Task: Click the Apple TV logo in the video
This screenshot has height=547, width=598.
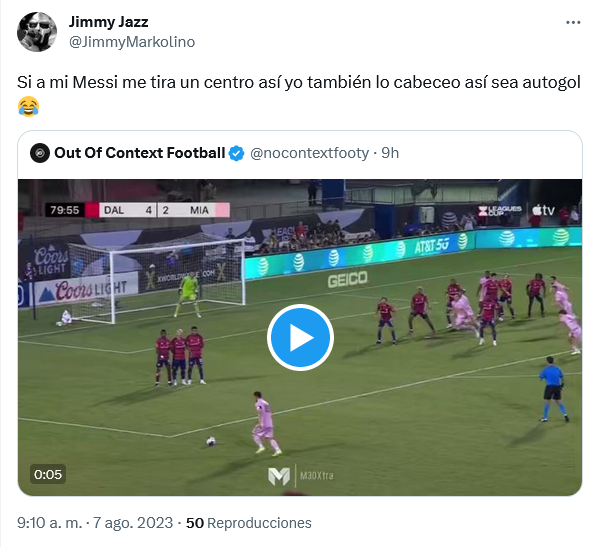Action: (543, 210)
